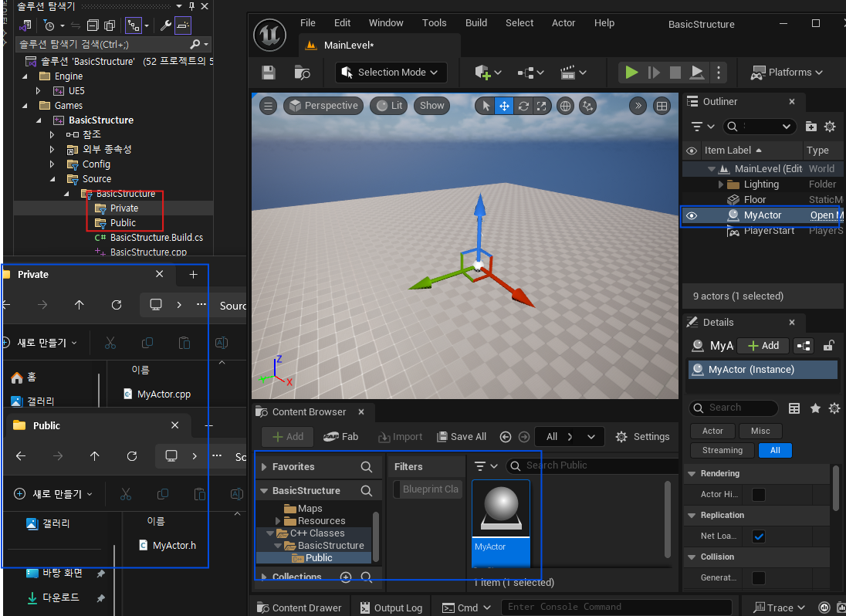Save the current level with the floppy disk icon
Image resolution: width=846 pixels, height=616 pixels.
269,73
